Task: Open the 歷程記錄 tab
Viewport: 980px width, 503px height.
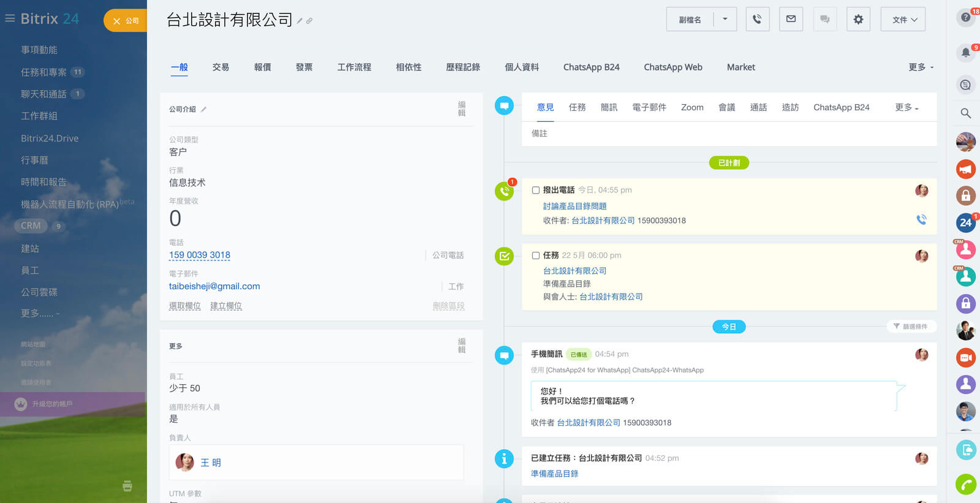Action: coord(463,67)
